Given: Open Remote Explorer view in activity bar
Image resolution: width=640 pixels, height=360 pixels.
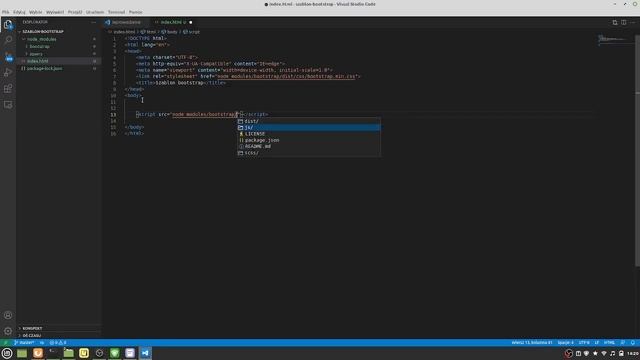Looking at the screenshot, I should pos(8,105).
